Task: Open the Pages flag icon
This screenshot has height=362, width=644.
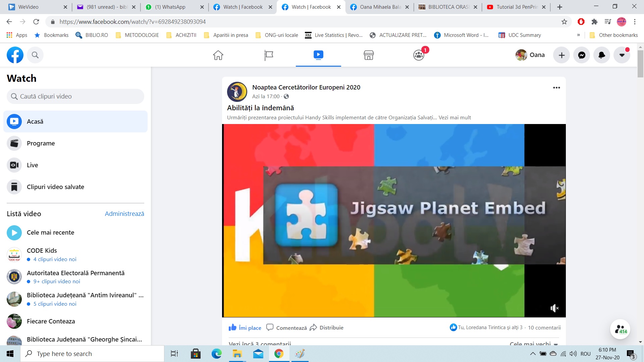Action: (x=268, y=55)
